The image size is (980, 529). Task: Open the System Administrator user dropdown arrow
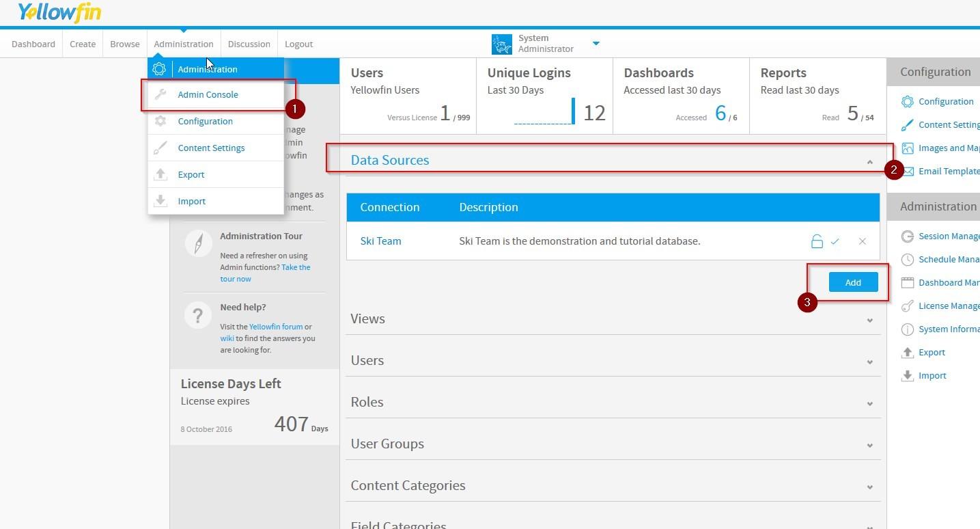596,44
